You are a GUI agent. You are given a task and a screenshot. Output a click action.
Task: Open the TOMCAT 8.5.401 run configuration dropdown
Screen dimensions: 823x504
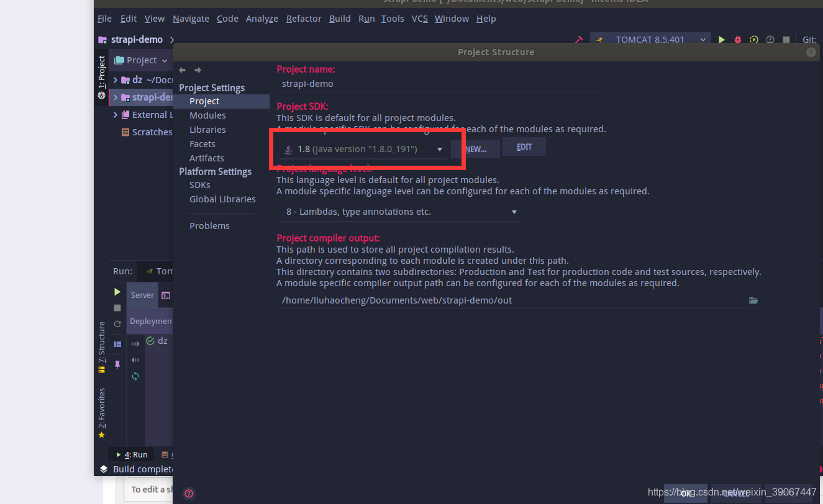tap(650, 38)
